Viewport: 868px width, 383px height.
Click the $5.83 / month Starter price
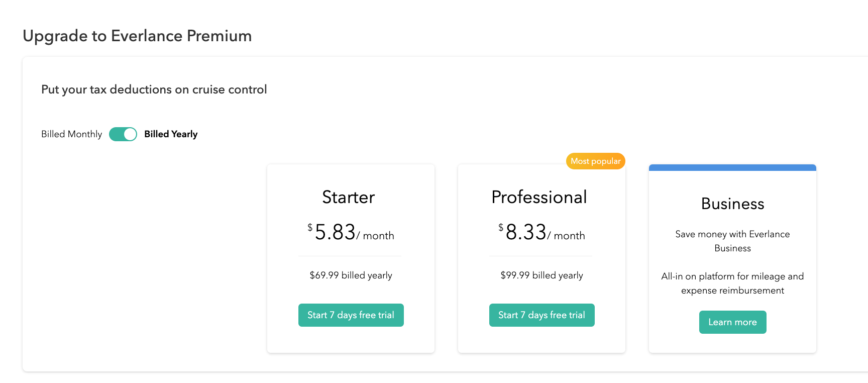coord(351,232)
